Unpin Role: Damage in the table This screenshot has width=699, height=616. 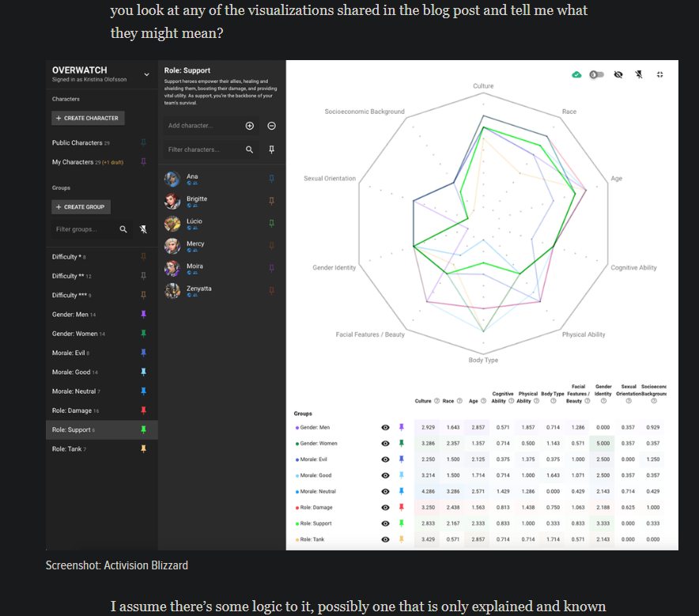tap(401, 507)
